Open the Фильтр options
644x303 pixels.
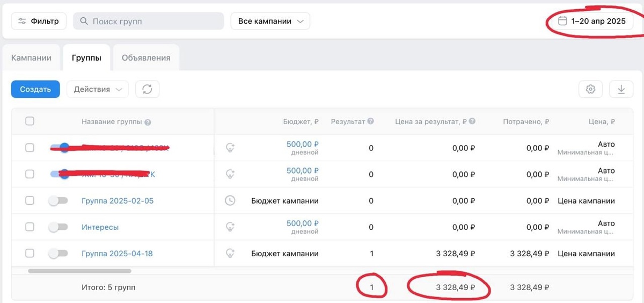pyautogui.click(x=39, y=21)
